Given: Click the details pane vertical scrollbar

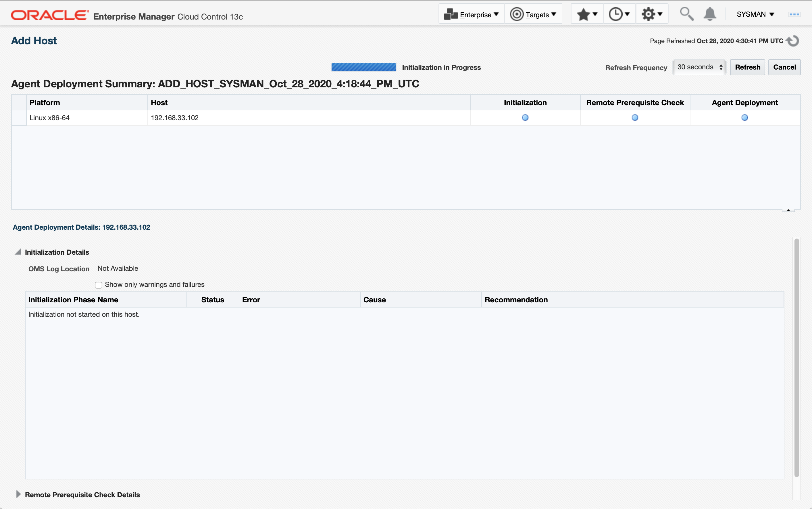Looking at the screenshot, I should pos(796,358).
